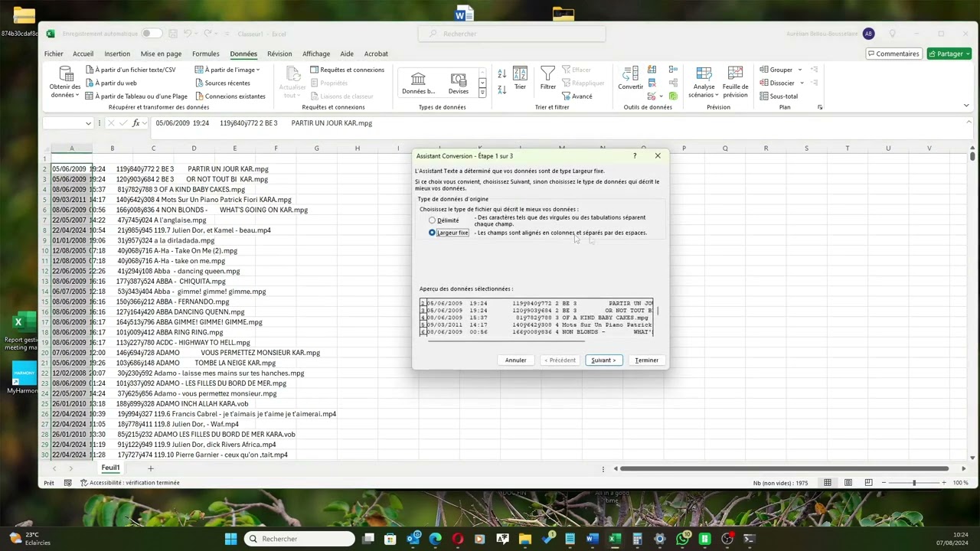Click Accessibilité : vérification terminée status

click(x=130, y=483)
